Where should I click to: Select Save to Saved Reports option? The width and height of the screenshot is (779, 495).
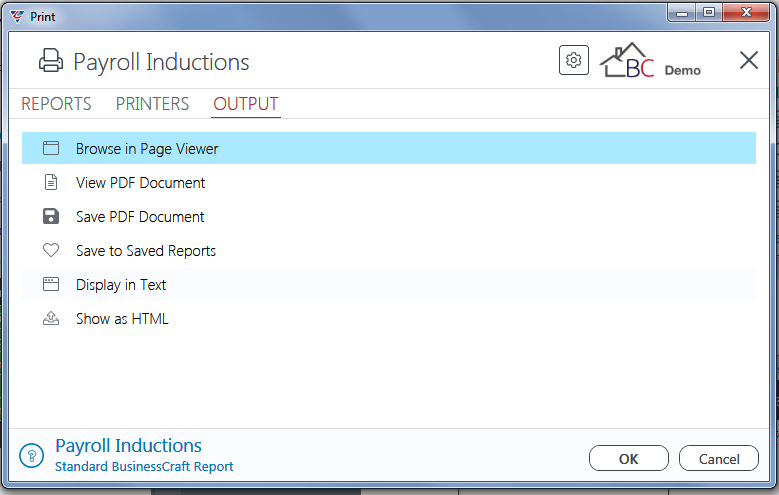(389, 250)
